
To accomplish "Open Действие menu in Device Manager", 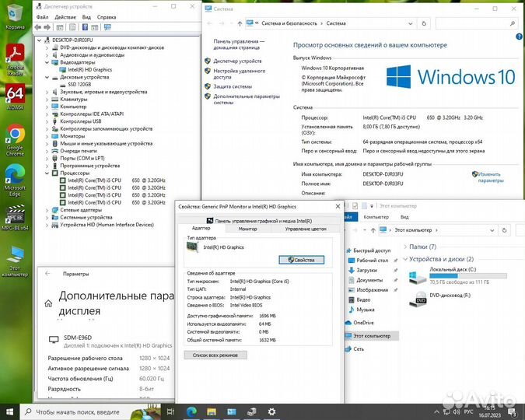I will (x=65, y=17).
